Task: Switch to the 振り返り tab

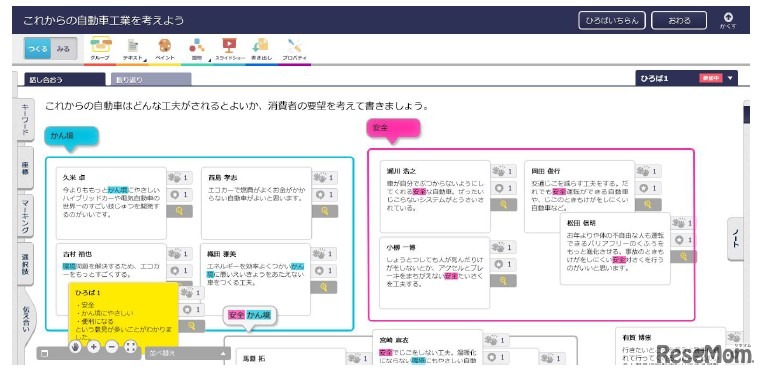Action: coord(151,80)
